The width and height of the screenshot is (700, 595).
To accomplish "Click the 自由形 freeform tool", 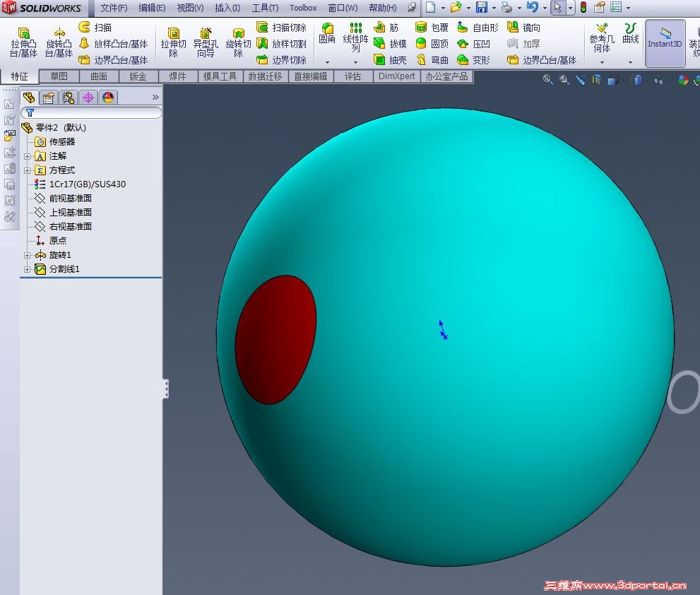I will tap(477, 28).
